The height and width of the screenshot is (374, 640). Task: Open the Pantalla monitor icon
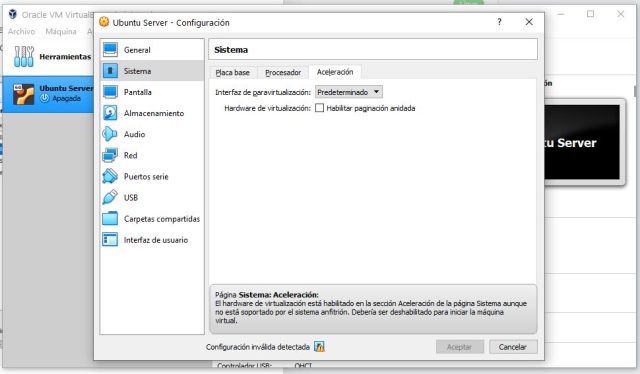[x=110, y=92]
